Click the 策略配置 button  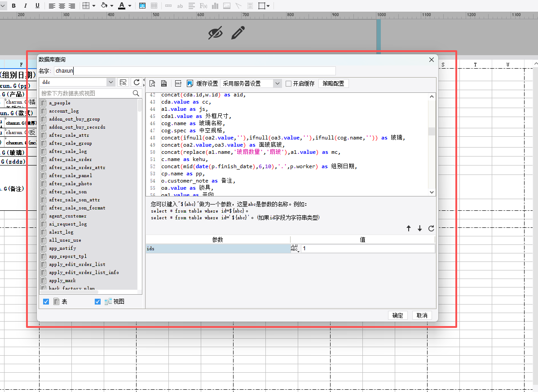334,83
